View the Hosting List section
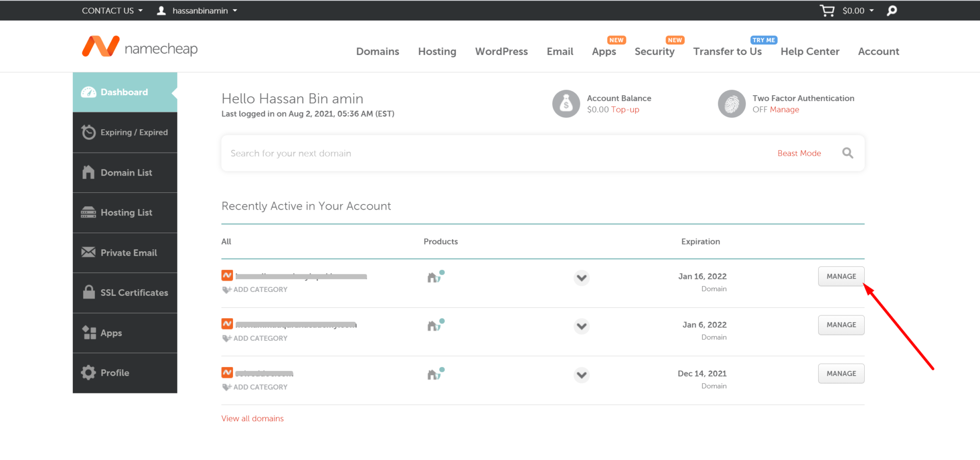Screen dimensions: 980x460 124,213
